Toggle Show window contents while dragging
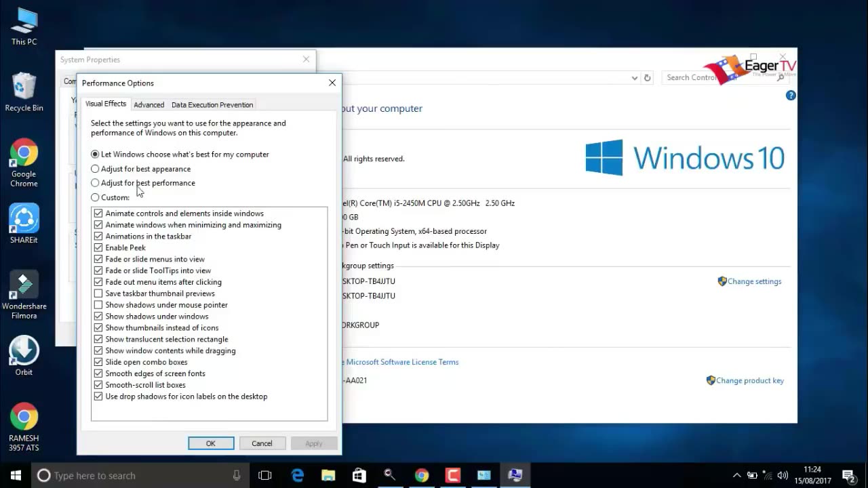 (x=98, y=351)
